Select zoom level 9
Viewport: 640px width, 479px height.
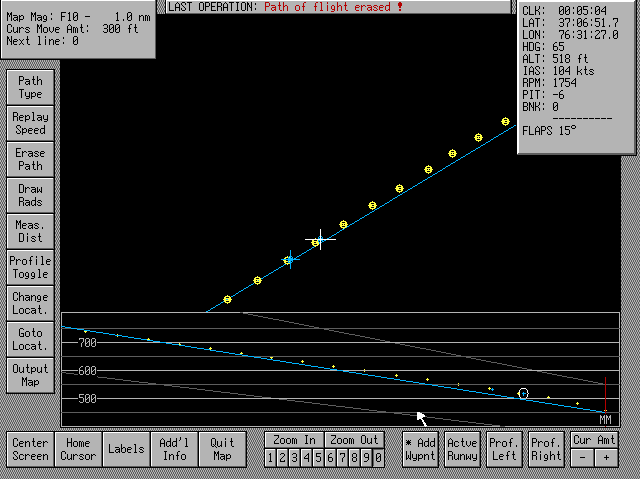point(367,458)
